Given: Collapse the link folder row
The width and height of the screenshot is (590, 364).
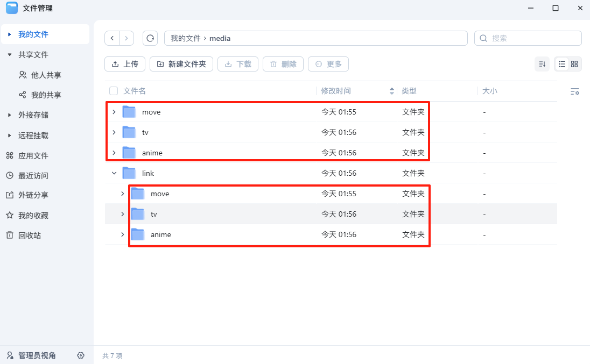Looking at the screenshot, I should pyautogui.click(x=113, y=173).
